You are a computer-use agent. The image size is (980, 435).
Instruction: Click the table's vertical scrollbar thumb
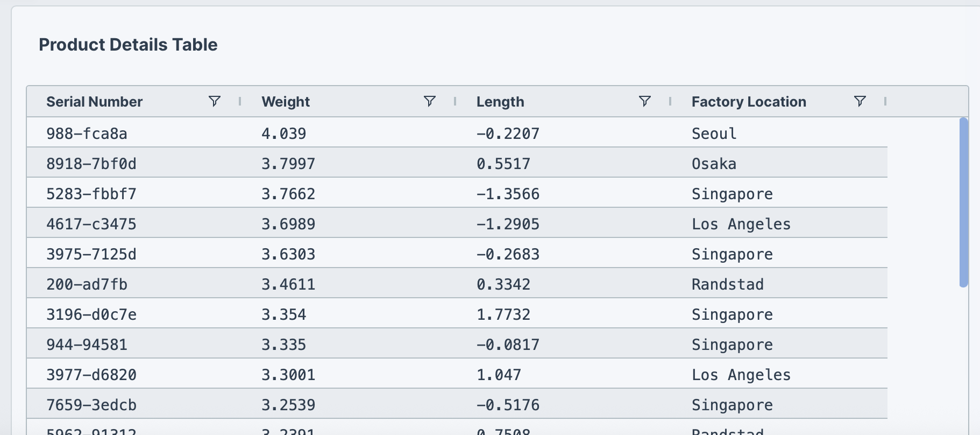pyautogui.click(x=963, y=202)
